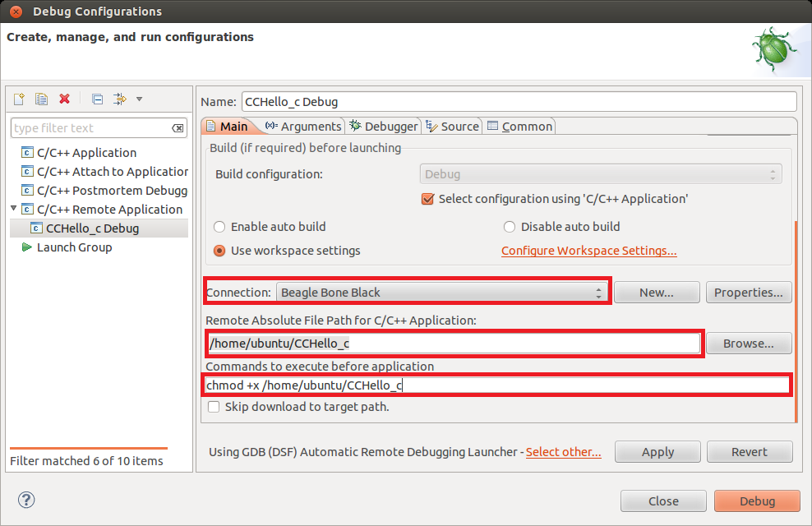Open the help question mark icon
Image resolution: width=812 pixels, height=526 pixels.
click(x=26, y=501)
